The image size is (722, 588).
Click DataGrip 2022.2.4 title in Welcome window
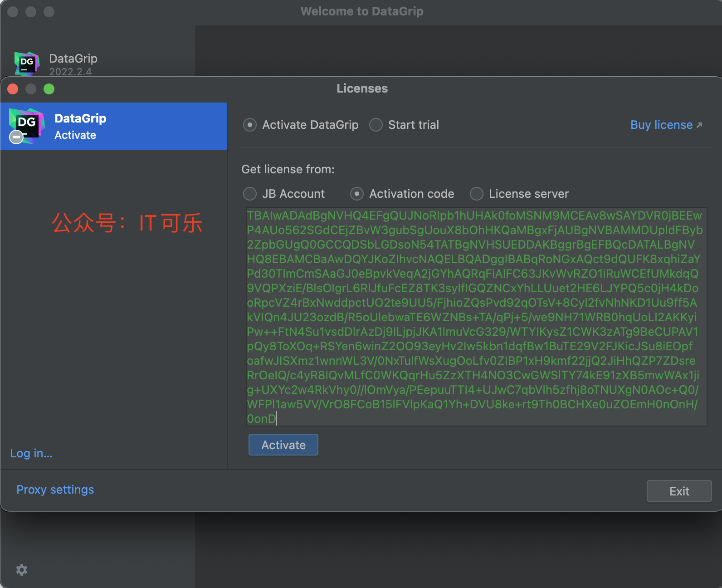73,64
